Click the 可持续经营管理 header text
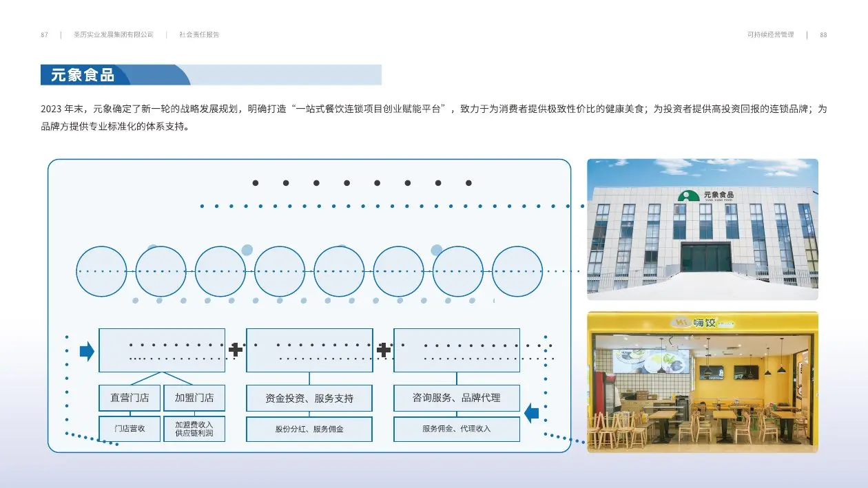 click(770, 35)
